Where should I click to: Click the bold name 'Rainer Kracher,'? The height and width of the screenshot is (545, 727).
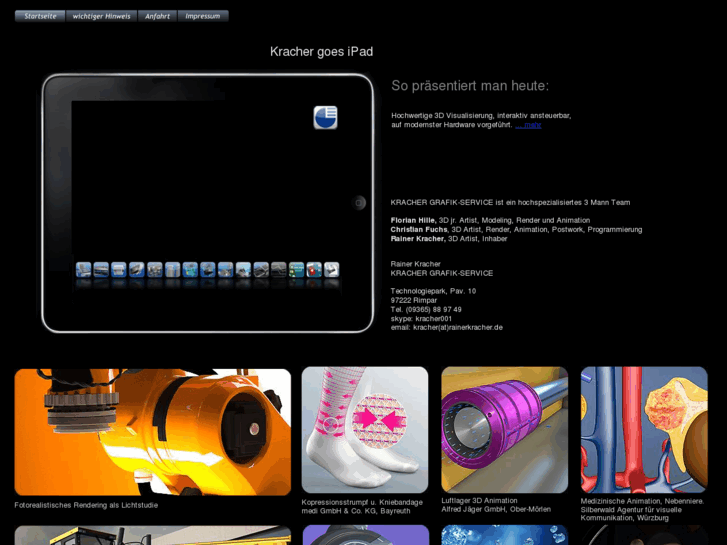point(418,239)
